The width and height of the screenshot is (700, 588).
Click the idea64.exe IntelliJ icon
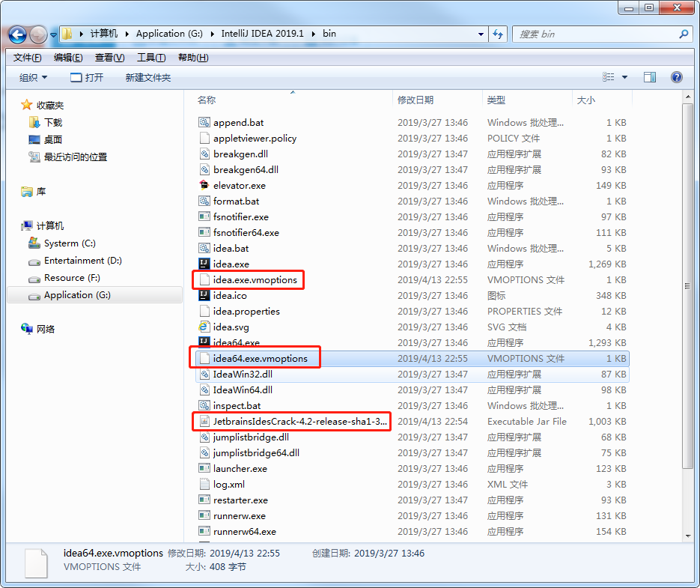tap(204, 342)
